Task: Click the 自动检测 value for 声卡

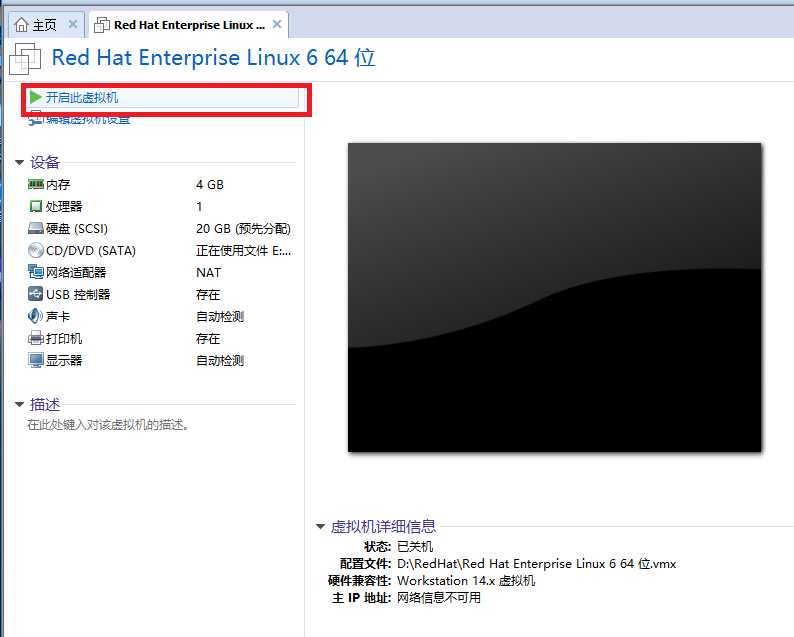Action: pyautogui.click(x=220, y=316)
